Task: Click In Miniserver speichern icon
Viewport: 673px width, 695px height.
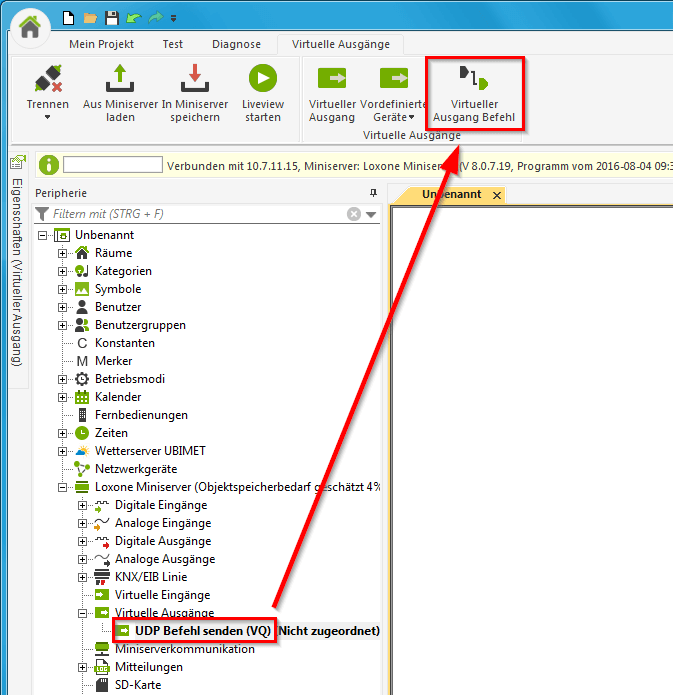Action: 194,79
